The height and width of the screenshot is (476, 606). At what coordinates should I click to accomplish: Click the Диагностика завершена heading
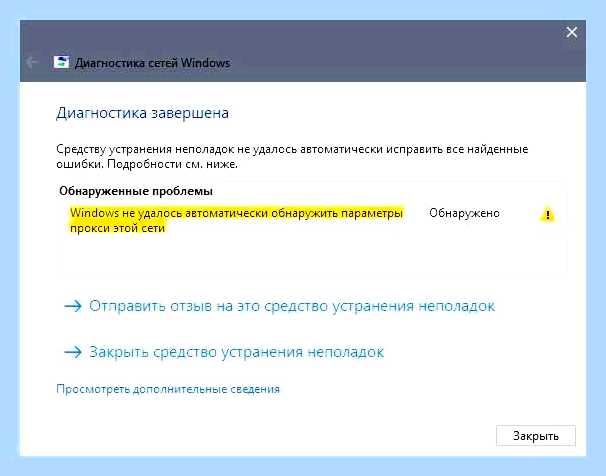[x=142, y=113]
